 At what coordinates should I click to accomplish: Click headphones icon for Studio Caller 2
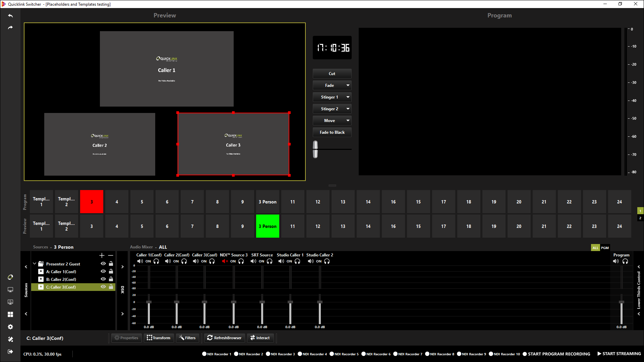327,261
